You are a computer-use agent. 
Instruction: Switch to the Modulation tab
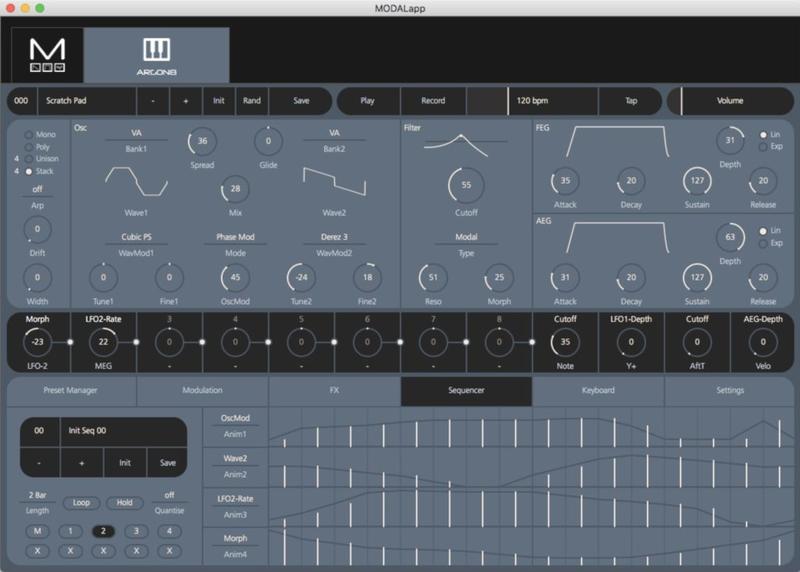(202, 391)
